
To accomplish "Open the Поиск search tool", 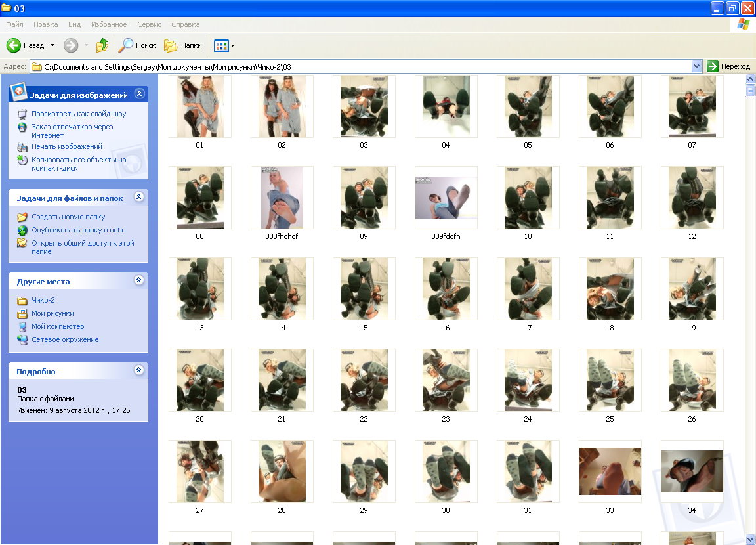I will coord(137,45).
